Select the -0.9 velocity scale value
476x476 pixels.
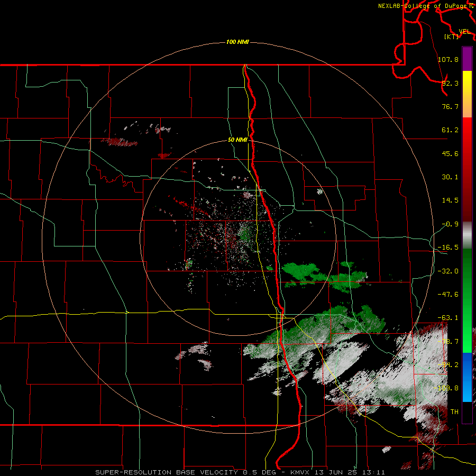pos(450,224)
